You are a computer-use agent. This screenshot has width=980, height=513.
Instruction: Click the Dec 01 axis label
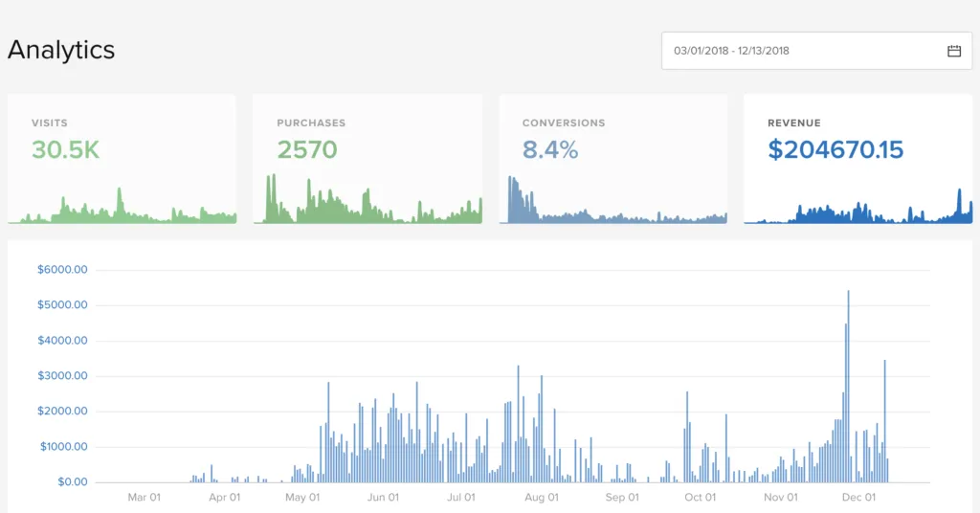tap(858, 498)
